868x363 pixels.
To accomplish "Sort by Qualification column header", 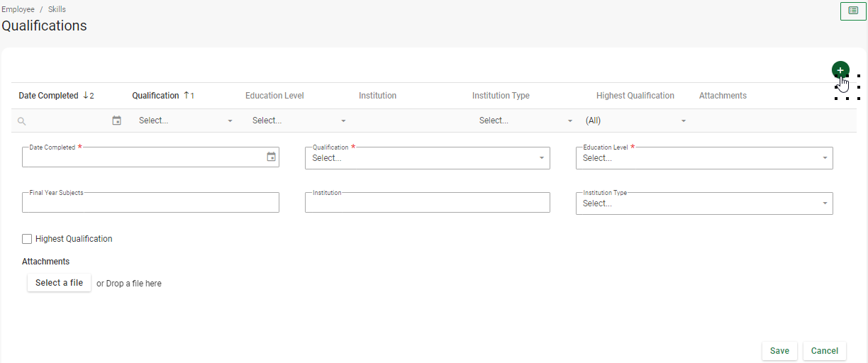I will (x=155, y=96).
